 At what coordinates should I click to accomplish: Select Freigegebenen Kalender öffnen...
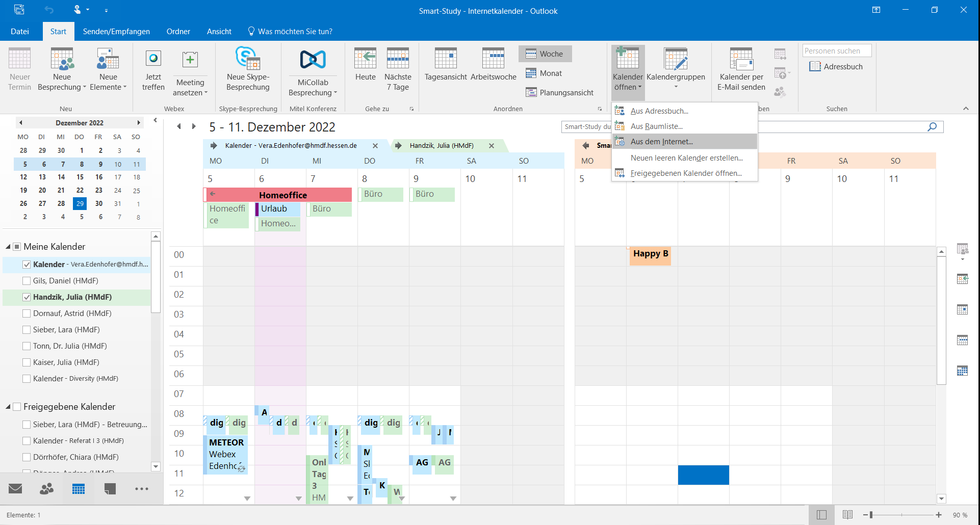[685, 173]
